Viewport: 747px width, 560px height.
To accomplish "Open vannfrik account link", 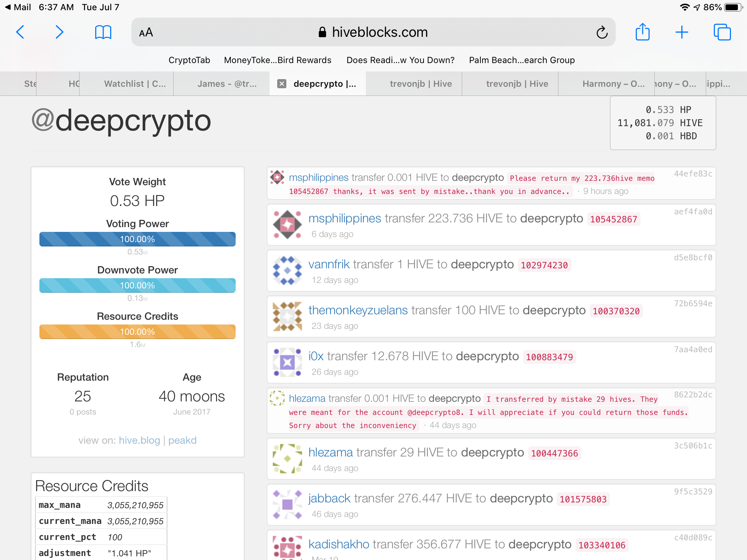I will tap(329, 264).
